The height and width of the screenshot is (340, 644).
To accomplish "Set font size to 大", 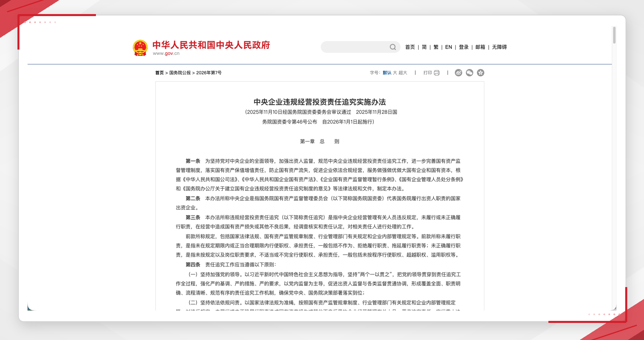I will pos(395,73).
